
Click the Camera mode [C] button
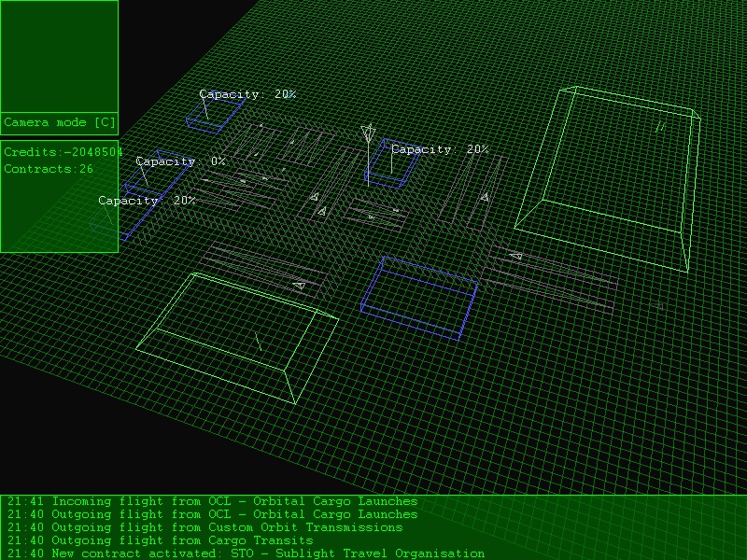tap(60, 122)
